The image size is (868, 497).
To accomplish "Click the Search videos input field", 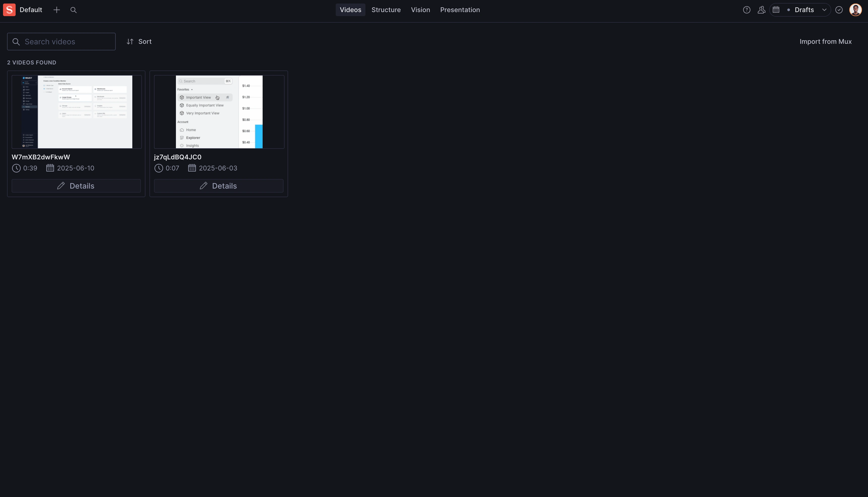I will coord(61,41).
